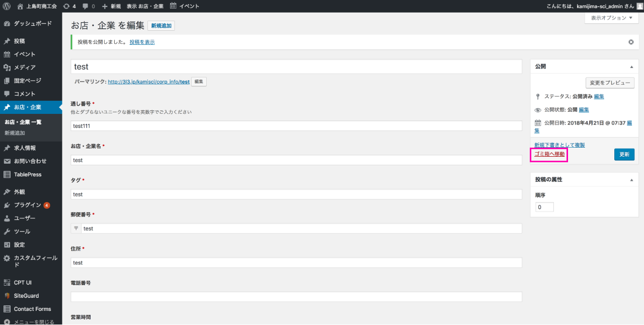Collapse the 投稿の属性 panel
The width and height of the screenshot is (644, 325).
pyautogui.click(x=631, y=180)
